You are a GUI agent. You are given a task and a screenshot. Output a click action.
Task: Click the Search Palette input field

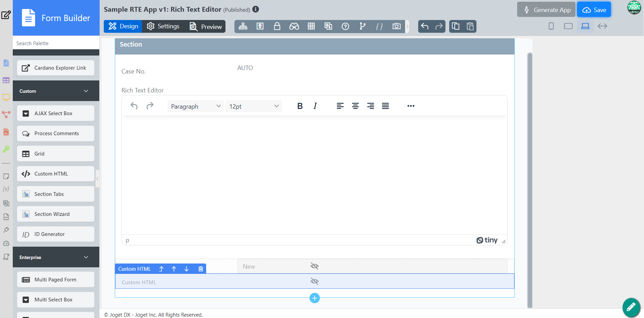pos(56,43)
